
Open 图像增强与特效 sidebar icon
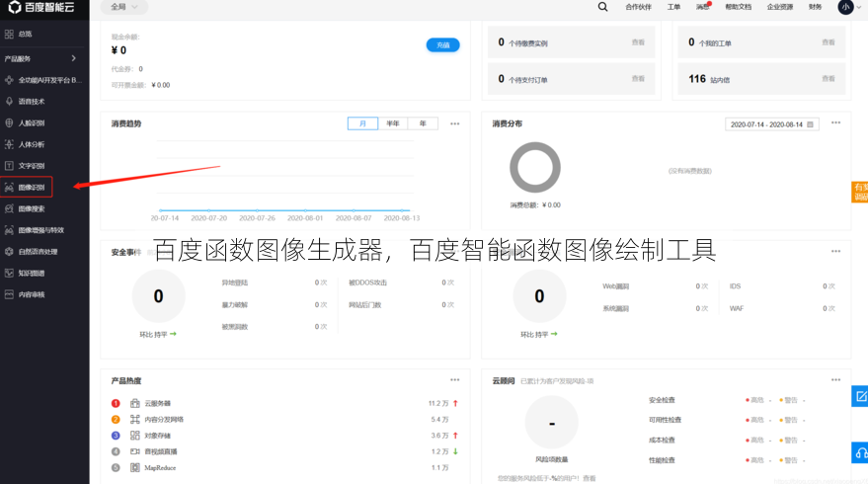point(9,230)
